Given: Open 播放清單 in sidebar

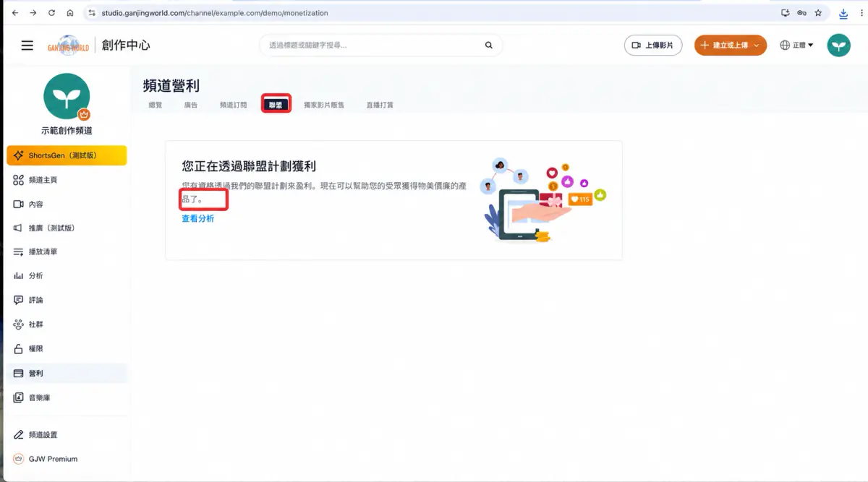Looking at the screenshot, I should (67, 251).
